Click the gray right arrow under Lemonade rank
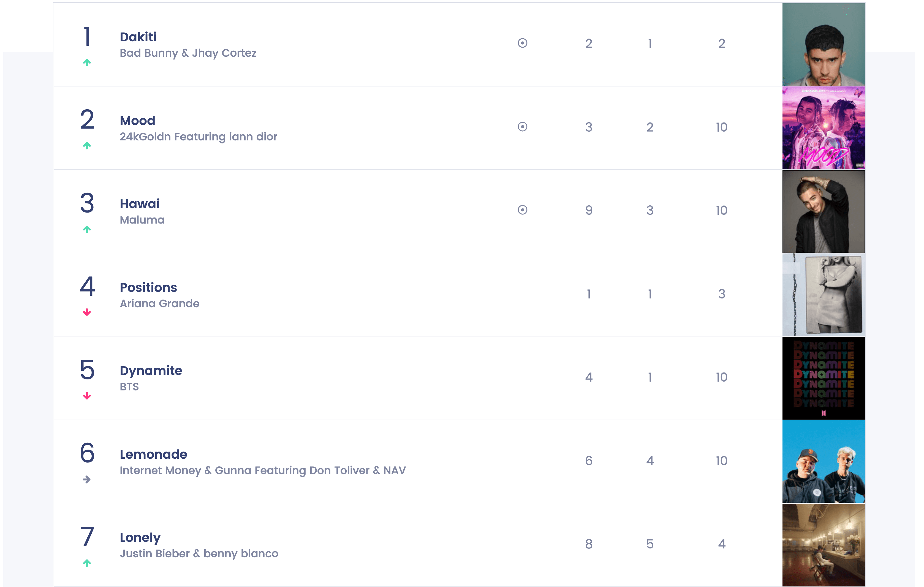The height and width of the screenshot is (587, 924). (87, 479)
